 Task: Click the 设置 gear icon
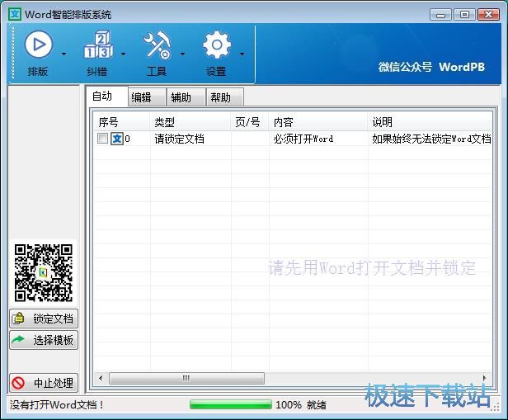[x=216, y=45]
